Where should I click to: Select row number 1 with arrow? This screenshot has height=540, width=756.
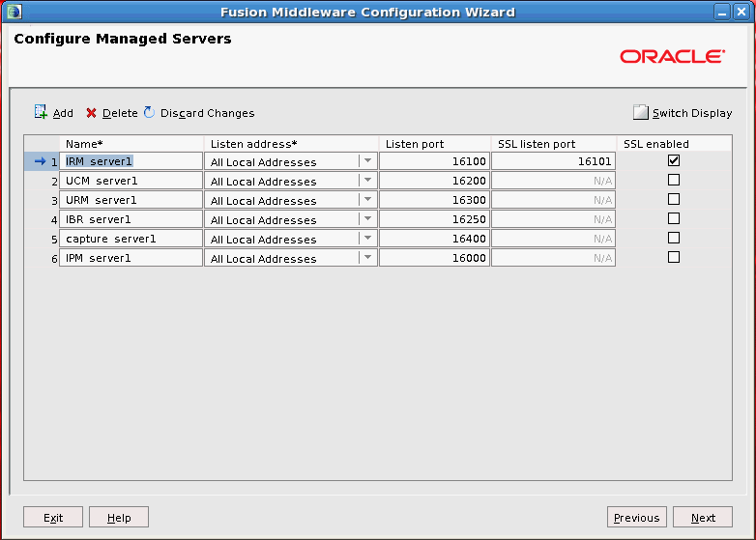coord(42,161)
